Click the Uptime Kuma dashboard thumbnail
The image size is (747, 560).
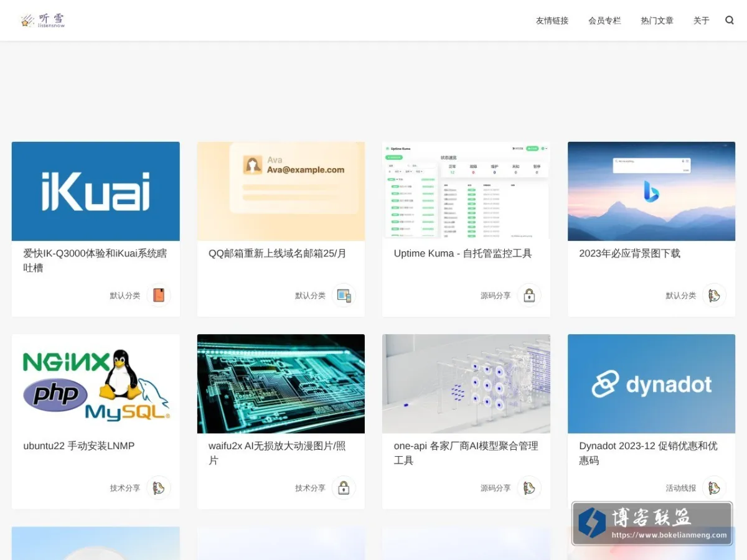[x=466, y=191]
